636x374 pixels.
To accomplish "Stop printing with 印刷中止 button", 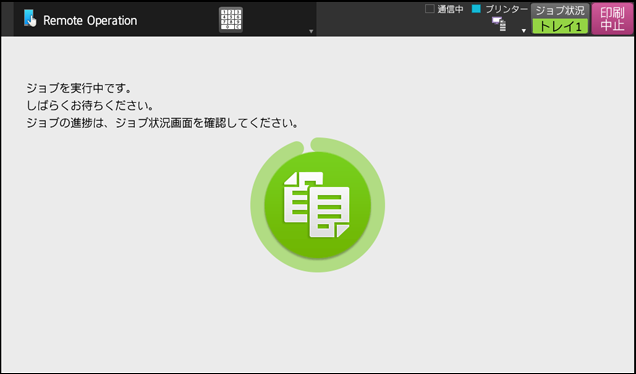I will pyautogui.click(x=612, y=19).
